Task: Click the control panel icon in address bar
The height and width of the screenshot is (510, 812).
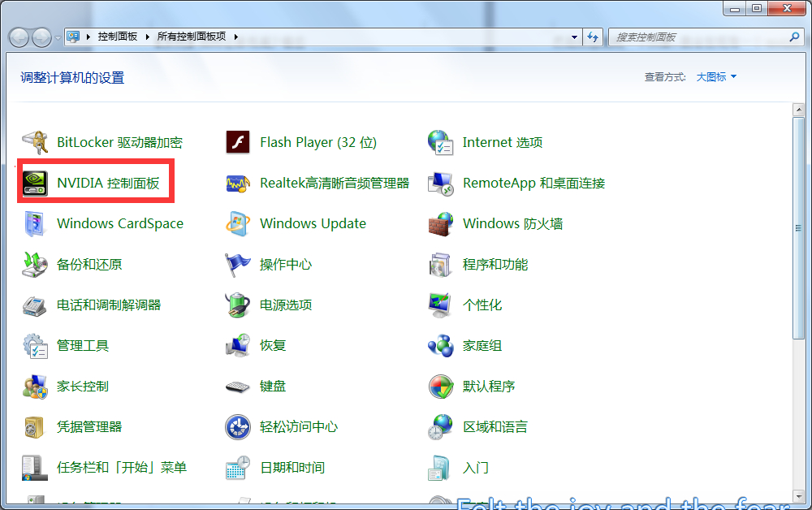Action: [x=73, y=37]
